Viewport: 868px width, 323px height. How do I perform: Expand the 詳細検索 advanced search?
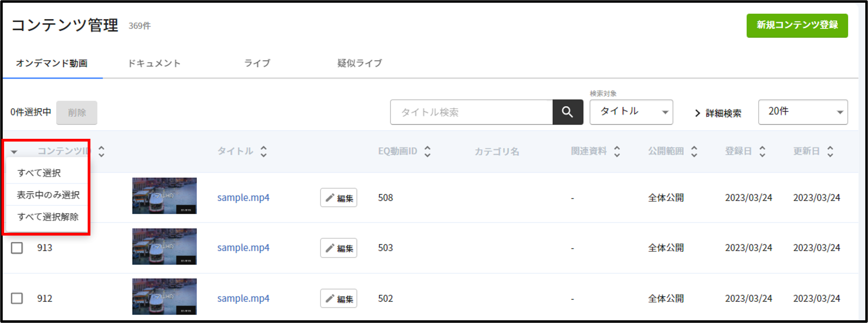tap(718, 113)
